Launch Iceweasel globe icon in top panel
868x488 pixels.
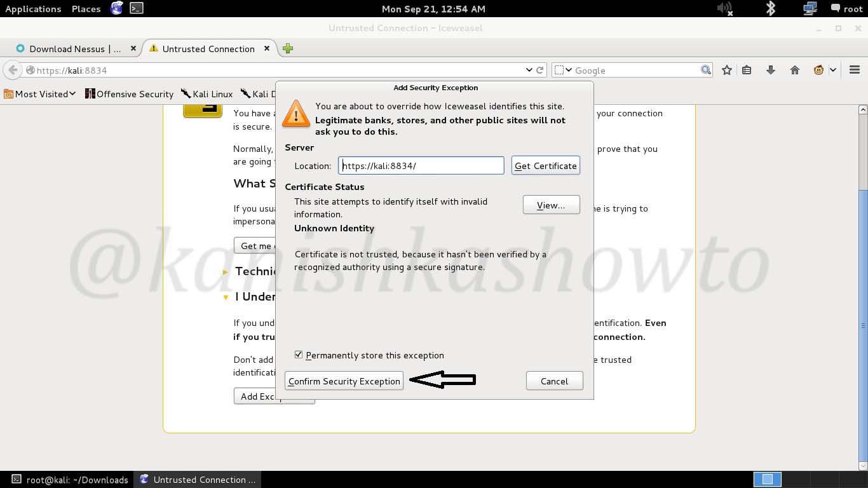coord(117,8)
